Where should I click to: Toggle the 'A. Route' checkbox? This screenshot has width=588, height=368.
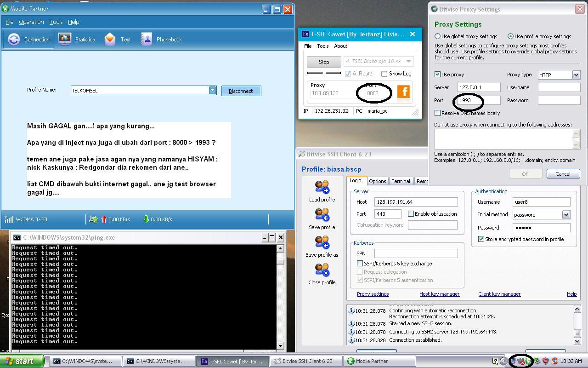pyautogui.click(x=348, y=74)
